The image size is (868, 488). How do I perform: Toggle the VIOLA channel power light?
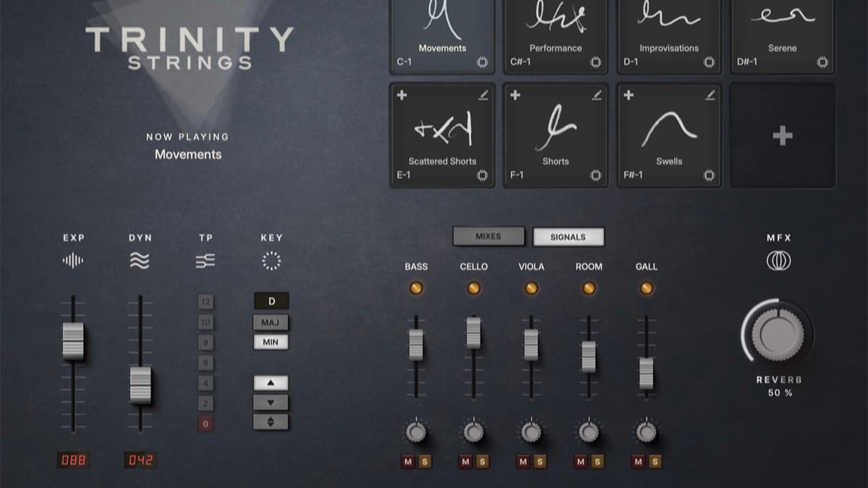point(532,288)
